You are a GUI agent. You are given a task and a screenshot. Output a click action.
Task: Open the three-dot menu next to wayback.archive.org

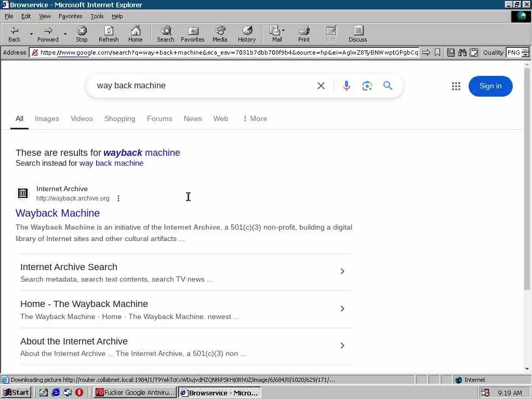tap(118, 198)
